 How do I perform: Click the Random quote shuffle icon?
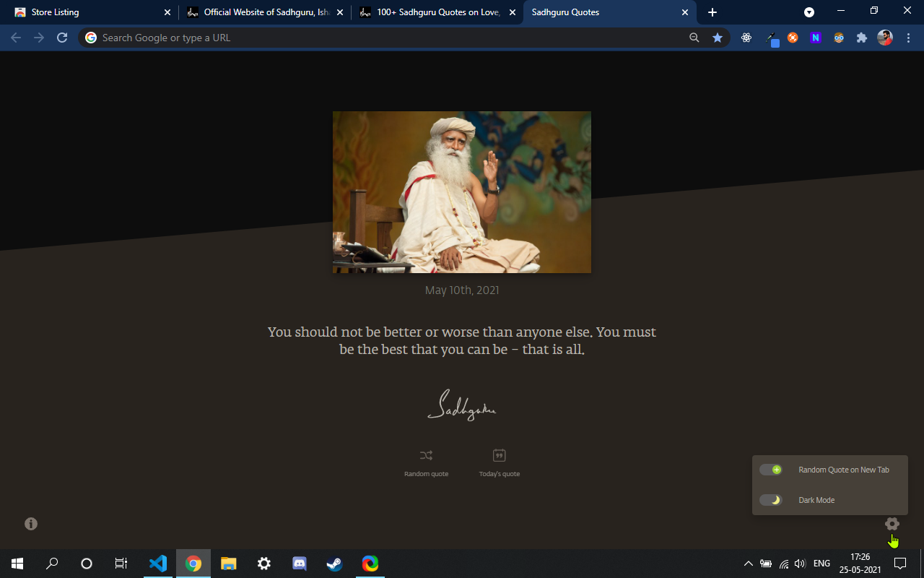[426, 455]
